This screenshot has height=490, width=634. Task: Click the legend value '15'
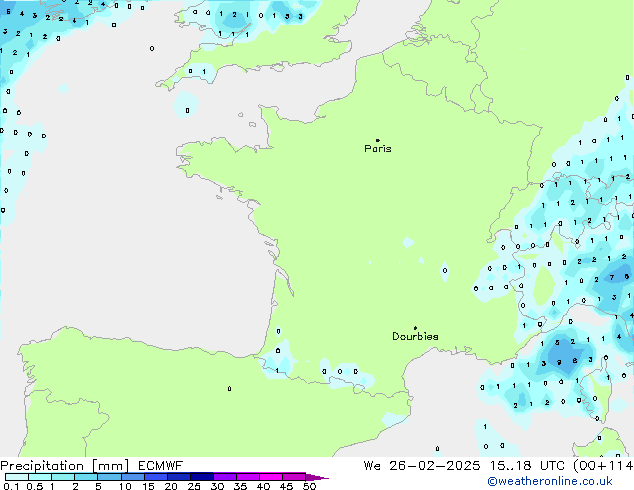click(148, 486)
